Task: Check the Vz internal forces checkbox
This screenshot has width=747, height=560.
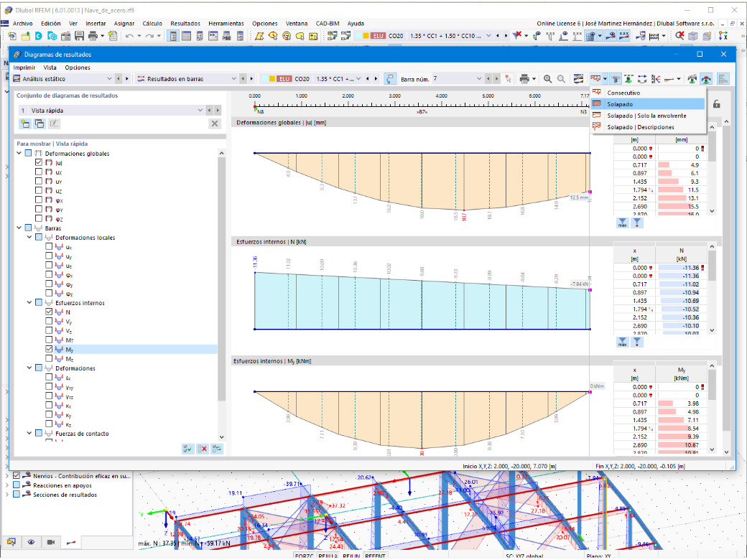Action: (49, 330)
